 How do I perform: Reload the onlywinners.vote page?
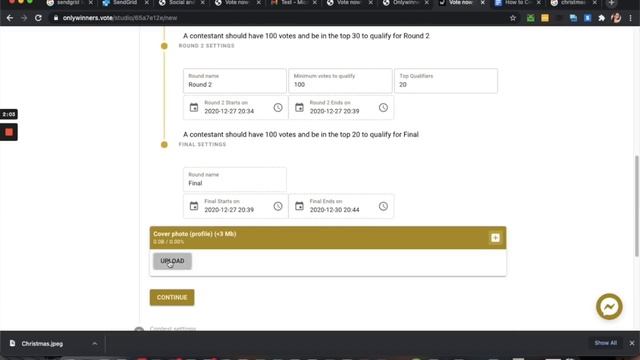pos(38,18)
